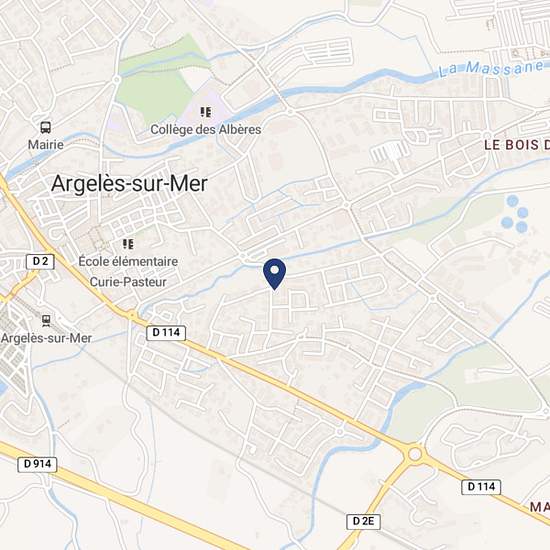The width and height of the screenshot is (550, 550).
Task: Click the Argelès-sur-Mer station label
Action: [46, 338]
